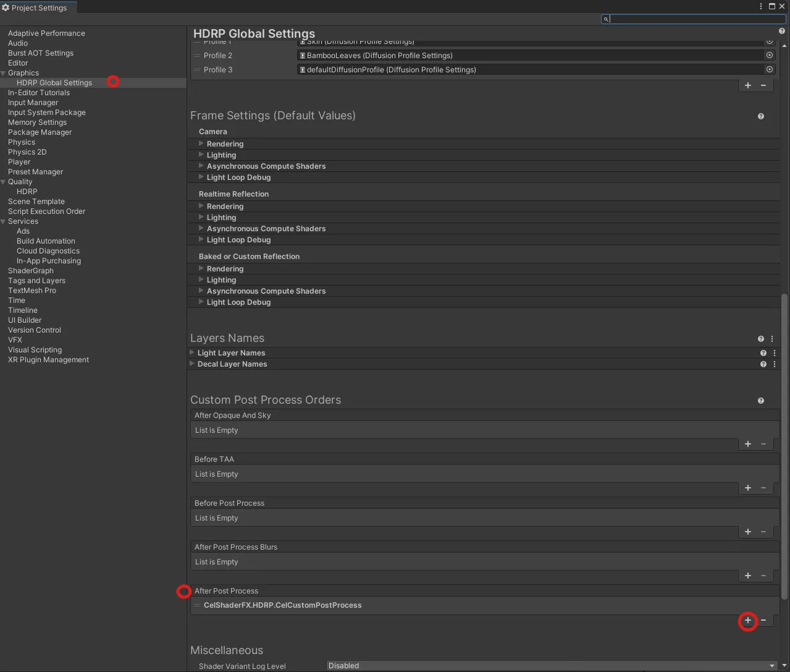Go to XR Plugin Management settings
The height and width of the screenshot is (672, 790).
[48, 359]
